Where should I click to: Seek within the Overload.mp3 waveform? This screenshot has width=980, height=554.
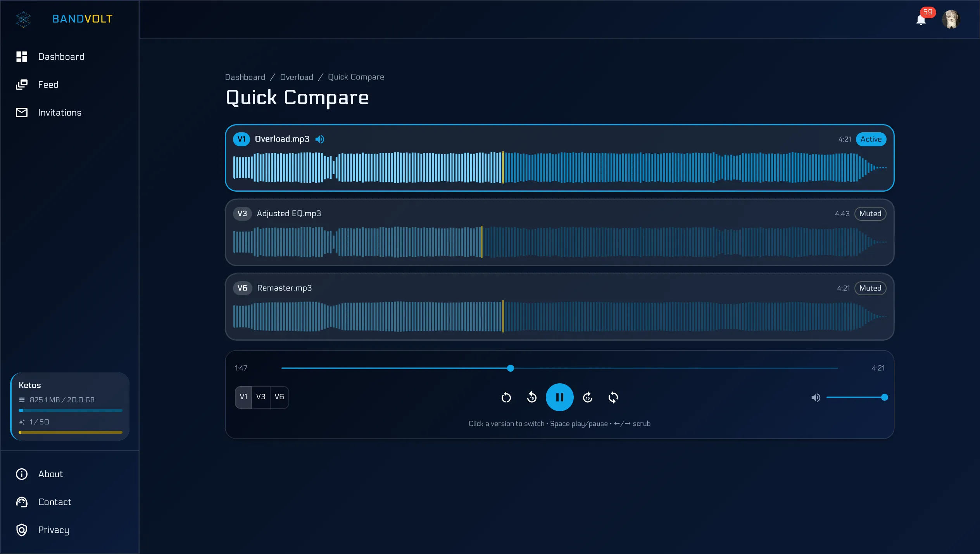pos(560,168)
